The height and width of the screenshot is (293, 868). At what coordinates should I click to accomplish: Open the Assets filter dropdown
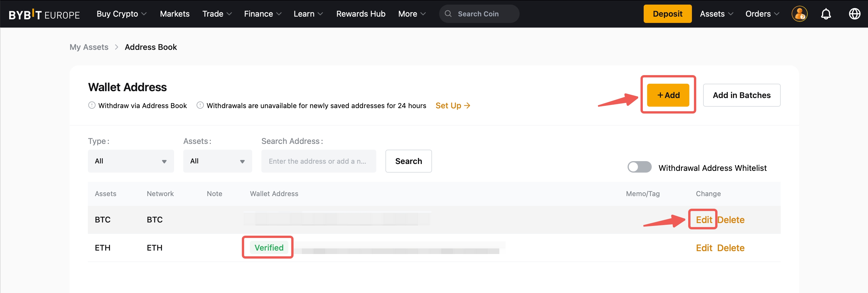click(x=217, y=161)
